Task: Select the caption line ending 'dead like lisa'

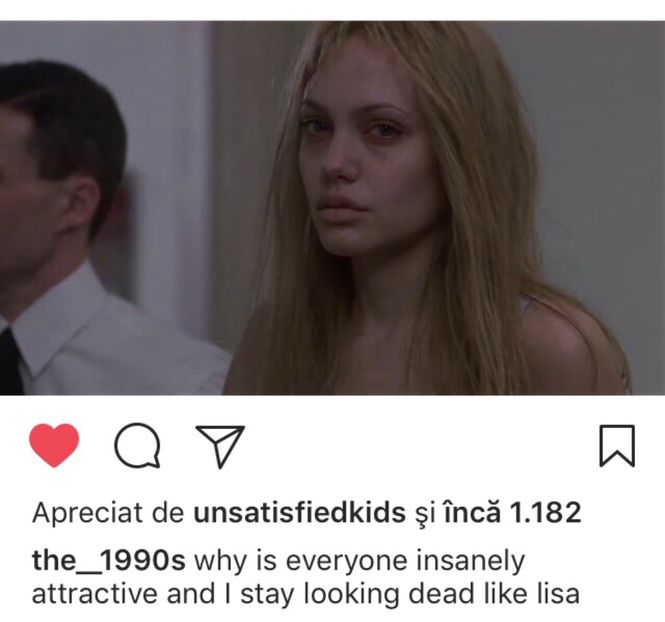Action: coord(305,594)
